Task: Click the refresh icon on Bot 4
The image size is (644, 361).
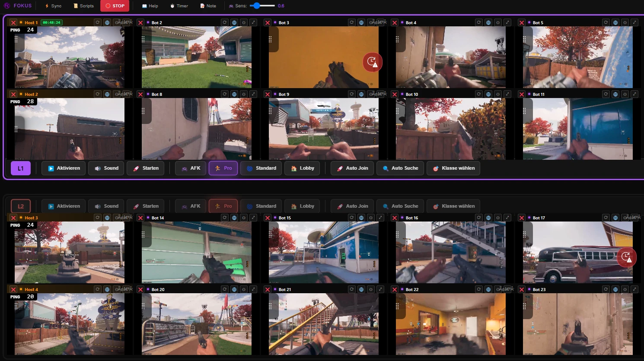Action: click(479, 22)
